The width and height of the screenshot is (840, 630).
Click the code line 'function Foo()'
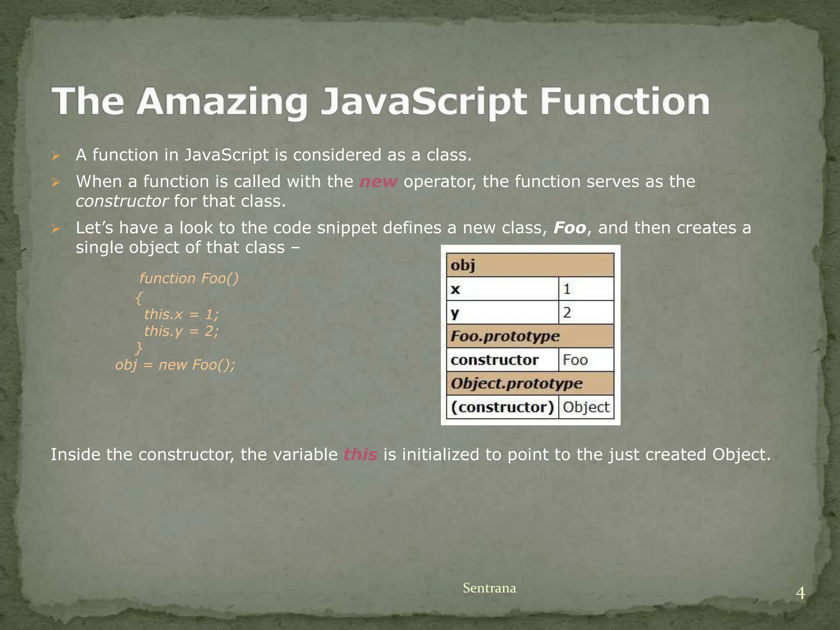tap(189, 278)
